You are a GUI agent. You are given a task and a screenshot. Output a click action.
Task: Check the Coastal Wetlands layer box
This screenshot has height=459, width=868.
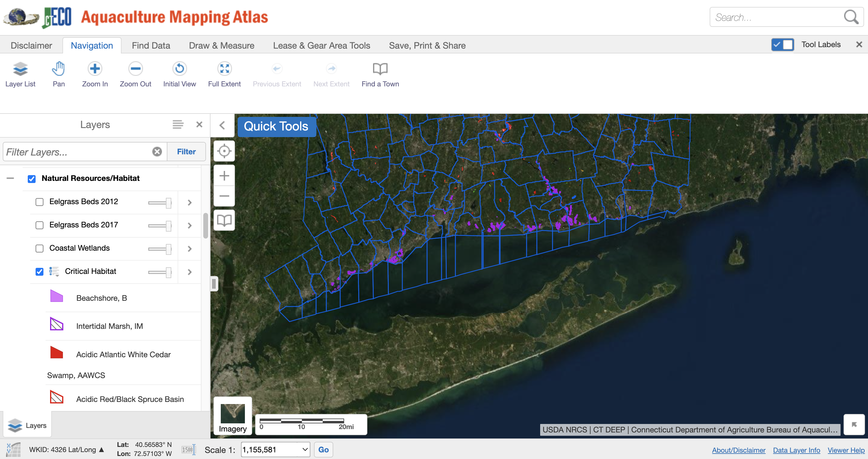(x=40, y=249)
